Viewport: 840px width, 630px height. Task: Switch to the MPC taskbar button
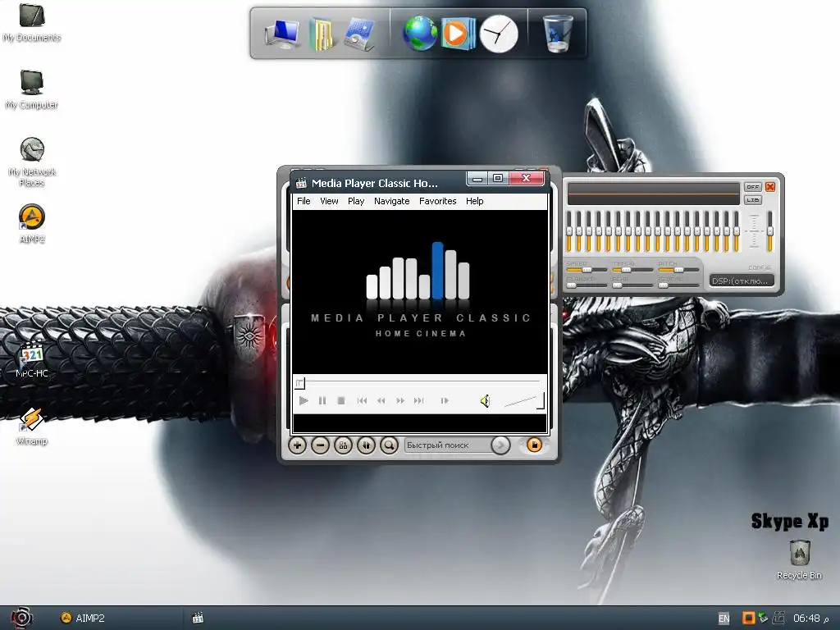coord(198,619)
